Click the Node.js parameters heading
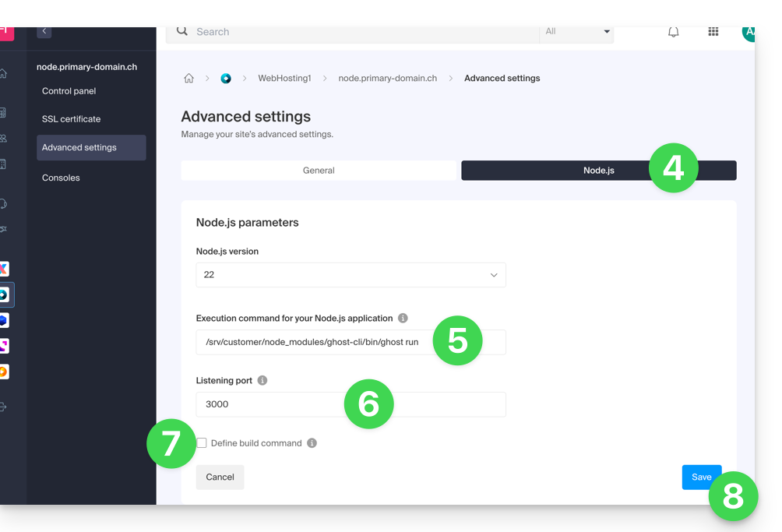 coord(248,222)
